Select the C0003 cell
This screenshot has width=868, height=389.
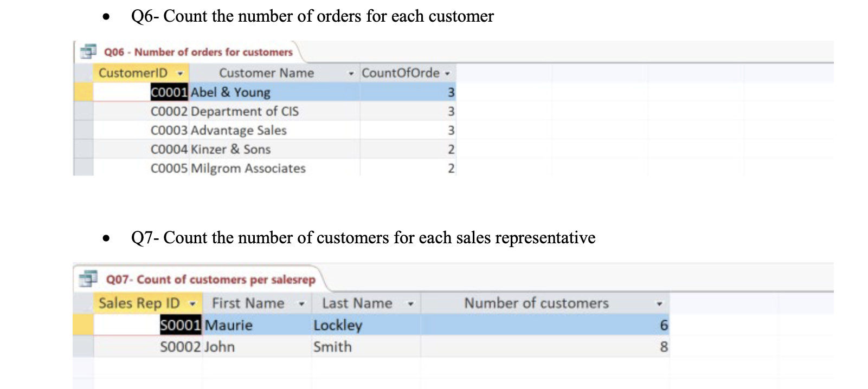[x=141, y=130]
